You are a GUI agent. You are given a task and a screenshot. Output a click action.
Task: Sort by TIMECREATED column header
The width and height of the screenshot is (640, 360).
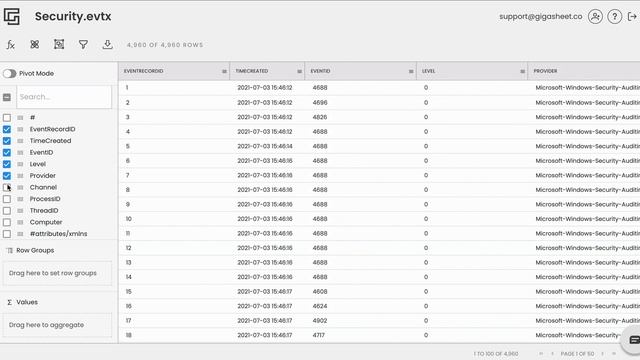coord(251,71)
